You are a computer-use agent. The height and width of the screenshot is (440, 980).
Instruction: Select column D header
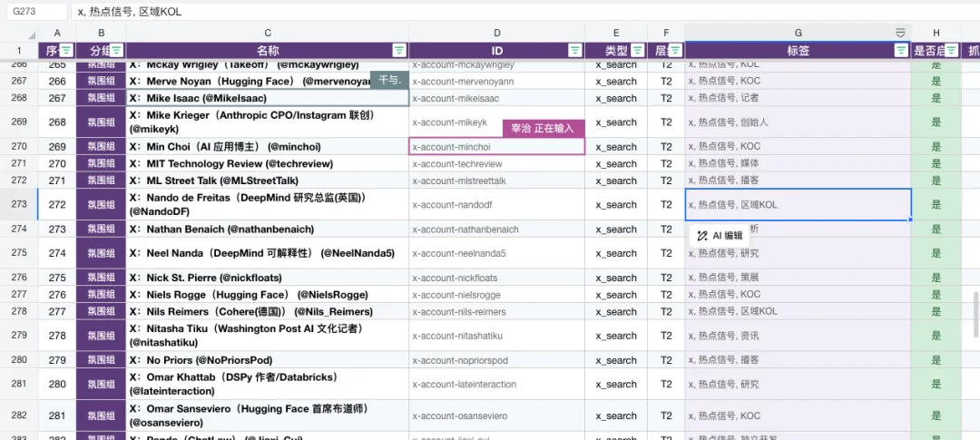pos(497,34)
